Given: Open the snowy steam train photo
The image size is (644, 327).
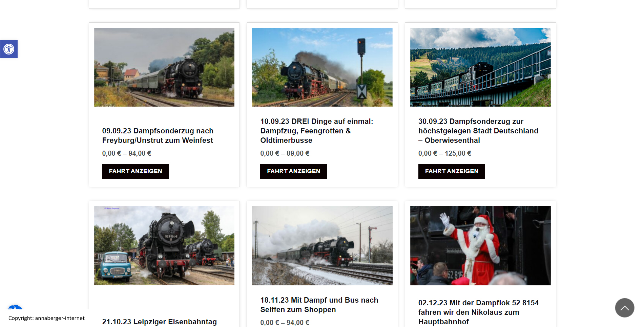Looking at the screenshot, I should pyautogui.click(x=322, y=245).
